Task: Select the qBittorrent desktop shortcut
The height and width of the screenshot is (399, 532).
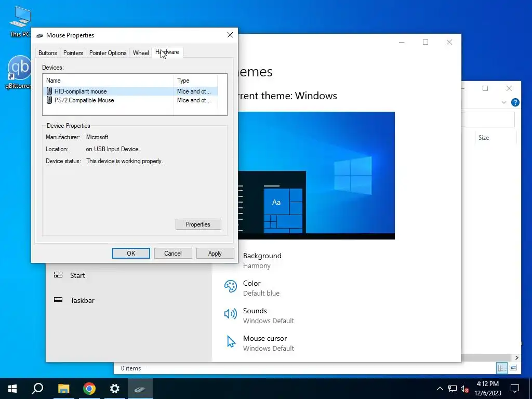Action: pyautogui.click(x=18, y=72)
